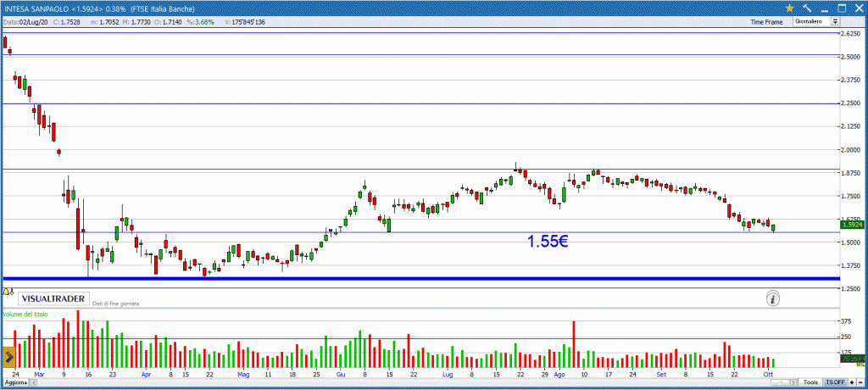Click the VISUALTRADER logo box
The image size is (868, 390).
click(53, 299)
